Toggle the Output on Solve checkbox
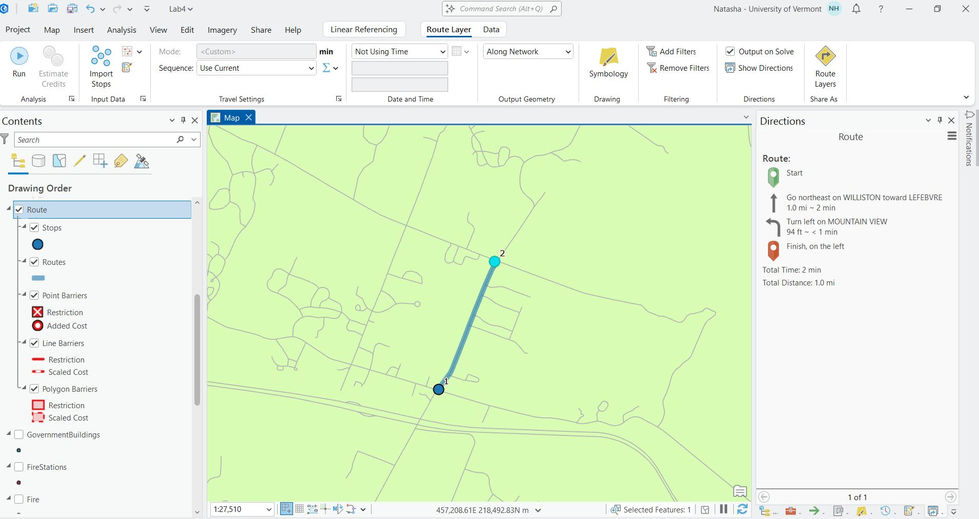The image size is (979, 519). coord(730,51)
